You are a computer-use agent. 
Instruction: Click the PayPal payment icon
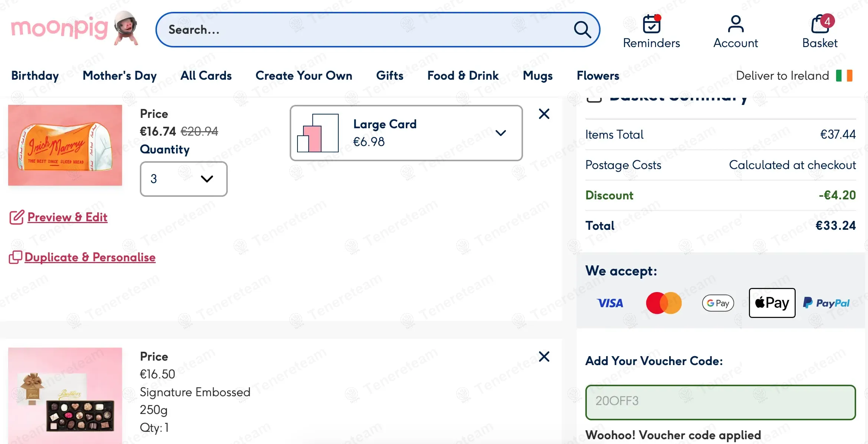[x=826, y=303]
